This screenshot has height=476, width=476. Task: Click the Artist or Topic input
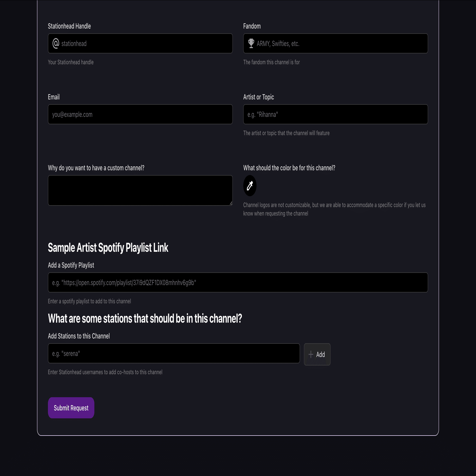(x=335, y=114)
